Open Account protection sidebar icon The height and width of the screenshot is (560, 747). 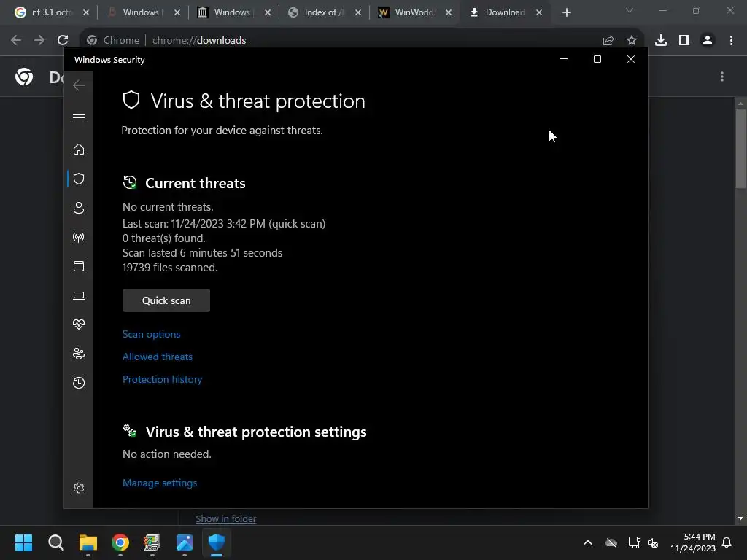pyautogui.click(x=79, y=208)
